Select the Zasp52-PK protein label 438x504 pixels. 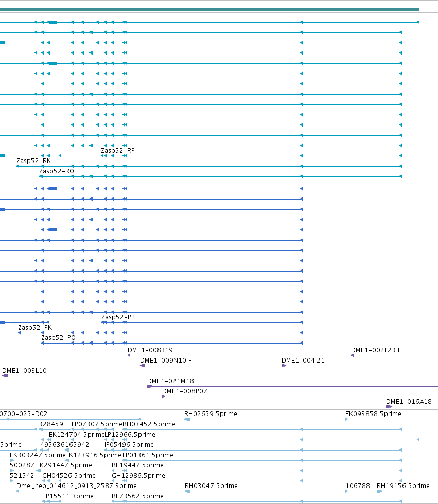[x=35, y=328]
